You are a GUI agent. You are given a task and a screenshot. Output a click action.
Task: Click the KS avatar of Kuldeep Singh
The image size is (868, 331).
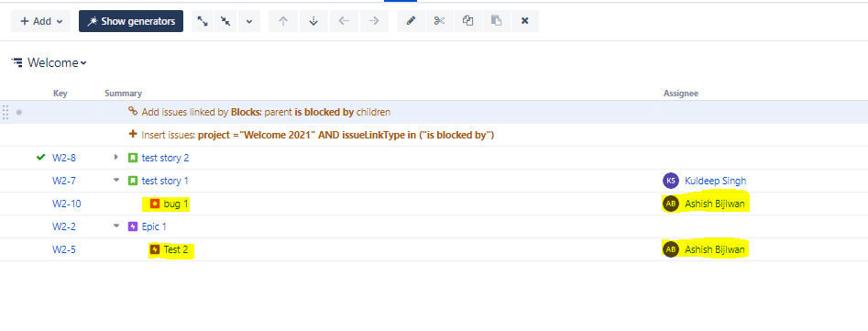click(x=671, y=181)
